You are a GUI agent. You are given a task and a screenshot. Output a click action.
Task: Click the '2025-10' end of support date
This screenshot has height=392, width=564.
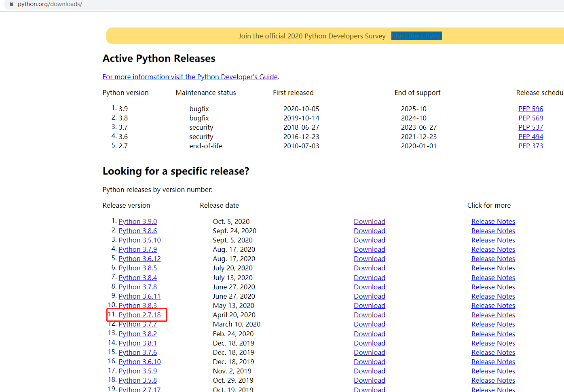[x=414, y=109]
